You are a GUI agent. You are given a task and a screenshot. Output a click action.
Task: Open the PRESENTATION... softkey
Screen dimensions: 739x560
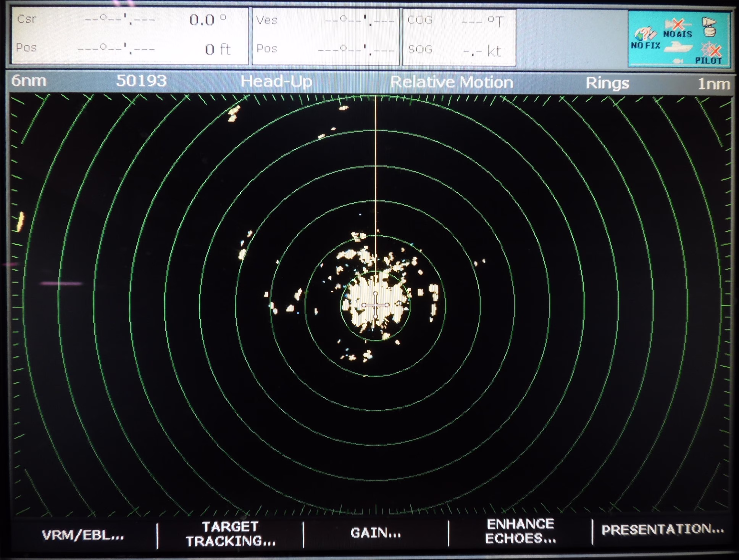[x=663, y=529]
